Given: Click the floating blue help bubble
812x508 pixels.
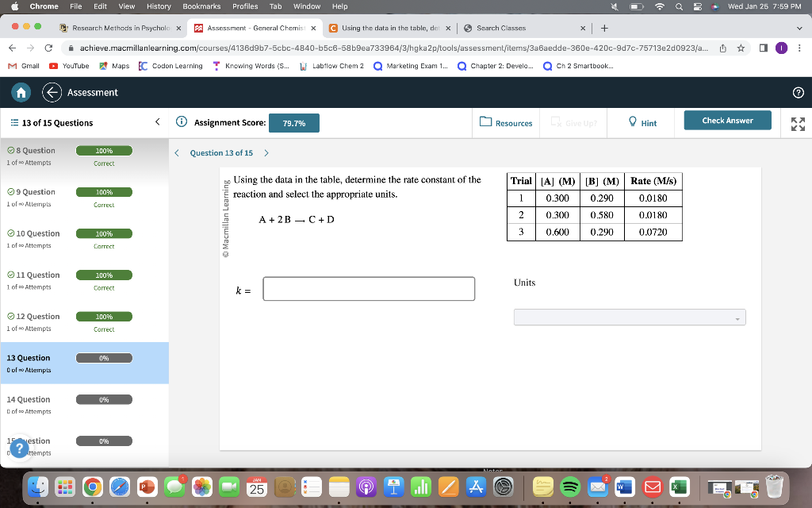Looking at the screenshot, I should [19, 448].
